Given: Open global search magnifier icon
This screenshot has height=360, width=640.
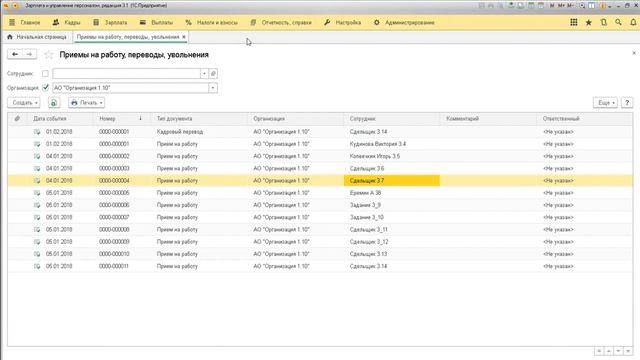Looking at the screenshot, I should pyautogui.click(x=618, y=22).
